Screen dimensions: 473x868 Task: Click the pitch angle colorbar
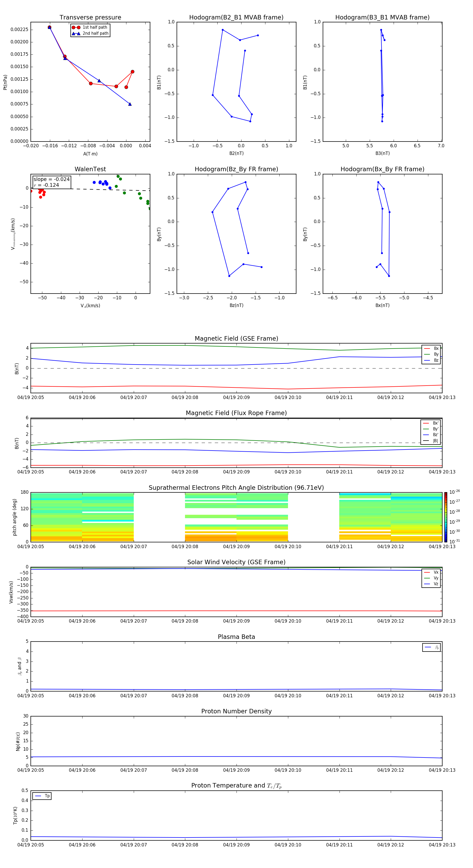(446, 517)
